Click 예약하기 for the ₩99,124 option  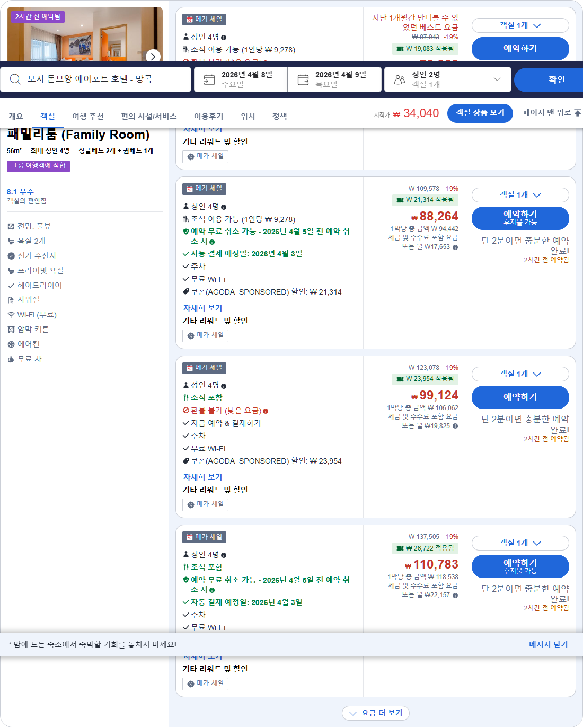click(x=520, y=397)
